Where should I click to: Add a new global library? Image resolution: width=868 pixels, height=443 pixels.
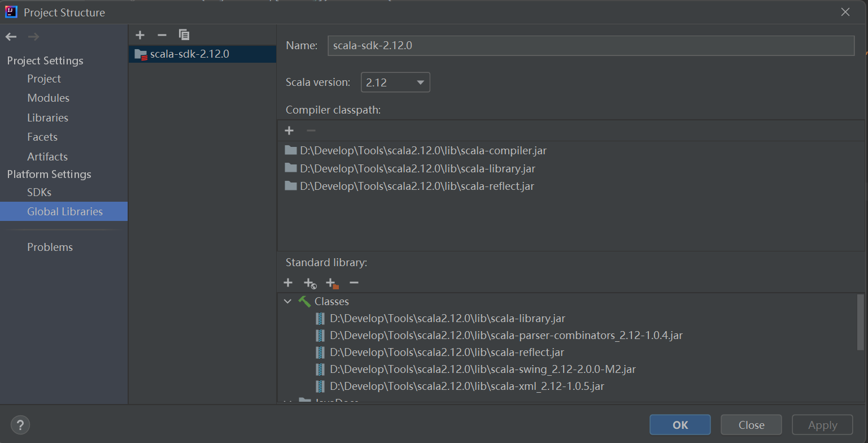[140, 35]
